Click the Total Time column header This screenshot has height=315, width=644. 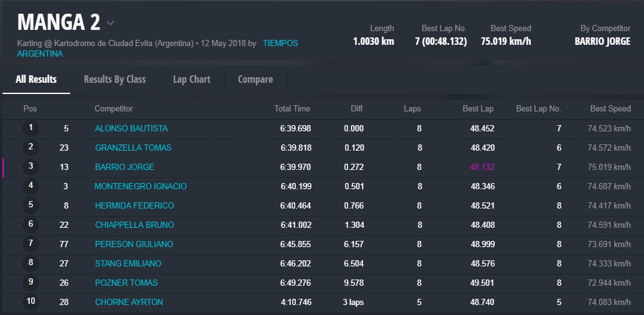click(292, 109)
